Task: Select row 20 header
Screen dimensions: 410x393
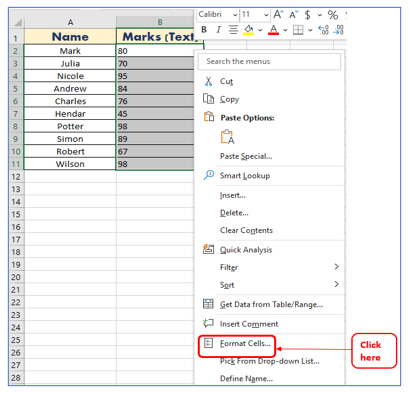Action: (16, 277)
